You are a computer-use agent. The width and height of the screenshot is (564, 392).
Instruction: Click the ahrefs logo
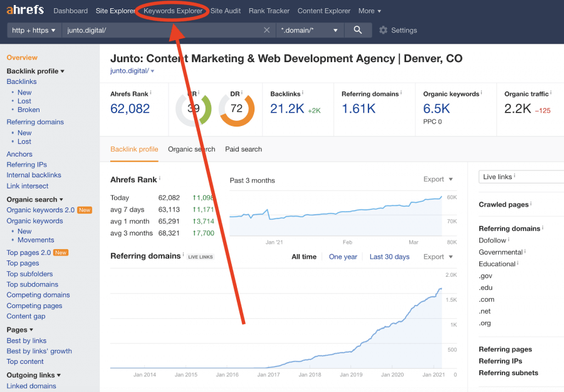[x=24, y=10]
